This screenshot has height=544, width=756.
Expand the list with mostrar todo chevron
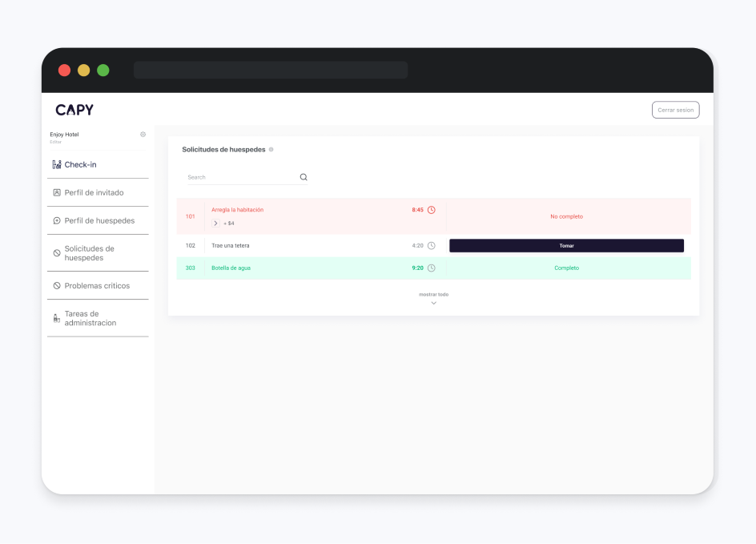pyautogui.click(x=433, y=303)
